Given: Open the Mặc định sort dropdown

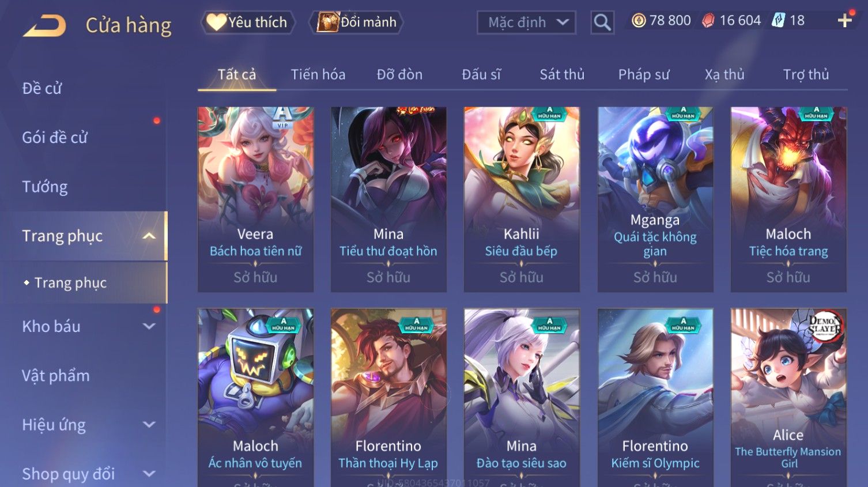Looking at the screenshot, I should (526, 22).
